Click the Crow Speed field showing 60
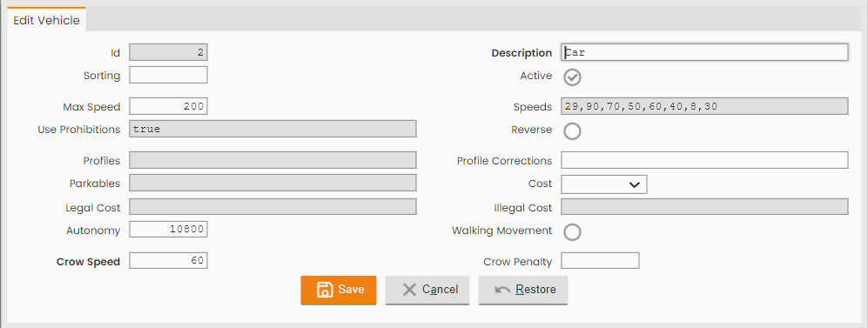Image resolution: width=868 pixels, height=328 pixels. point(168,260)
